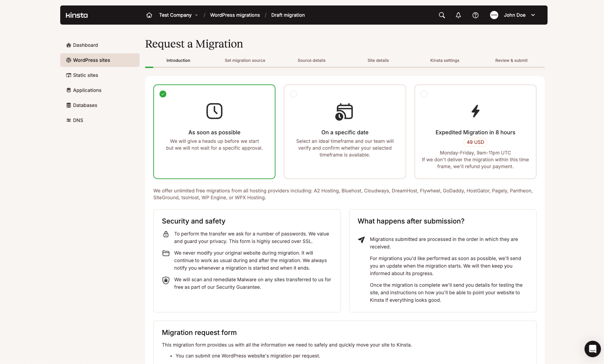
Task: Select the On a specific date radio
Action: click(x=293, y=94)
